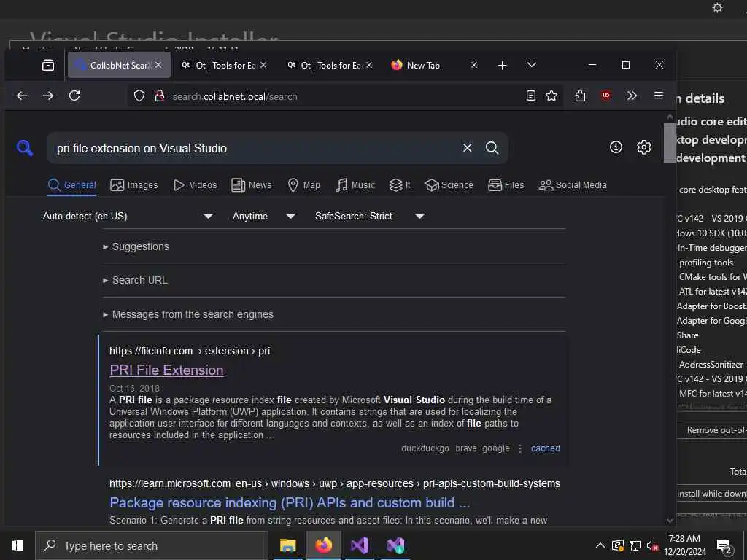Clear the search query text
The image size is (747, 560).
[468, 148]
